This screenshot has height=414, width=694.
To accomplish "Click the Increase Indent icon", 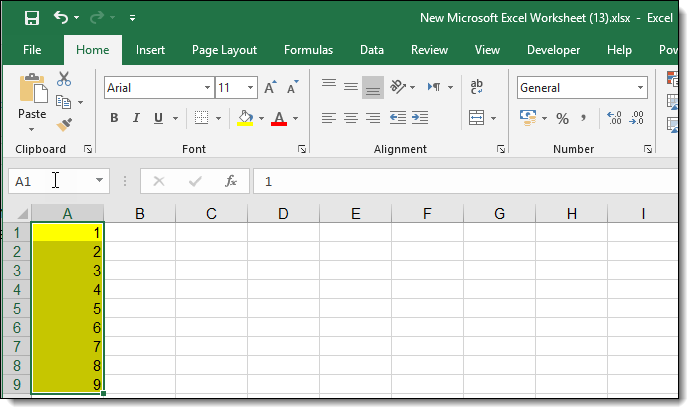I will [x=420, y=118].
